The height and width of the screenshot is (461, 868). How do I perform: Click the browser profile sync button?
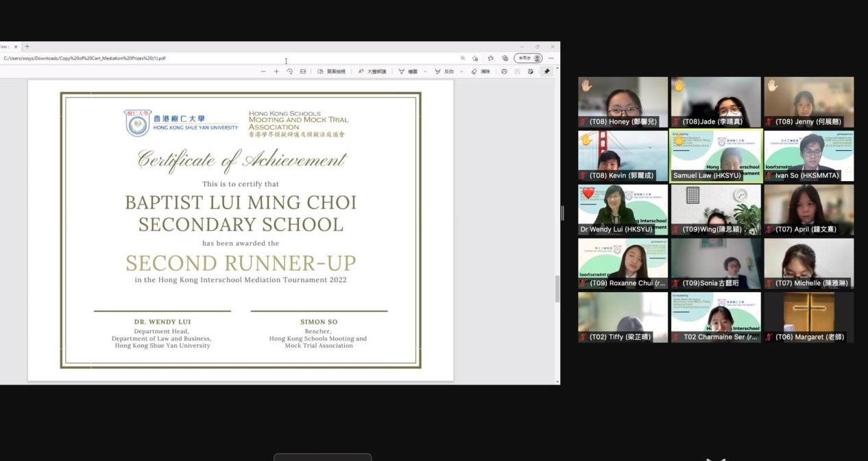click(528, 58)
